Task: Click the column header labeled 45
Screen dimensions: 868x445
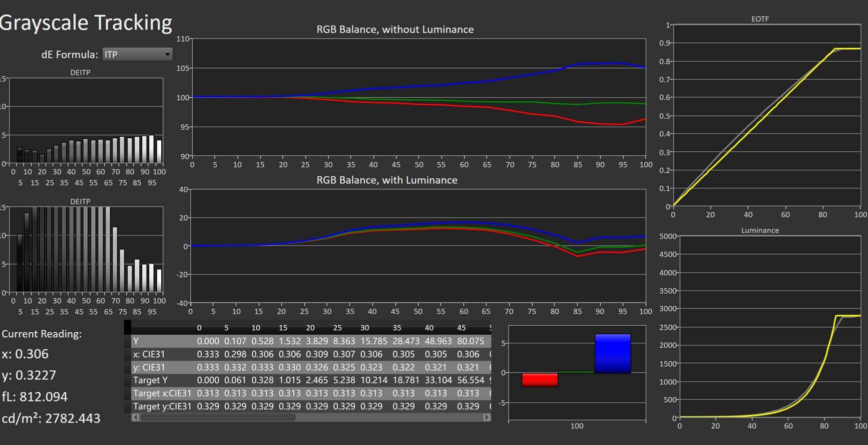Action: (461, 328)
